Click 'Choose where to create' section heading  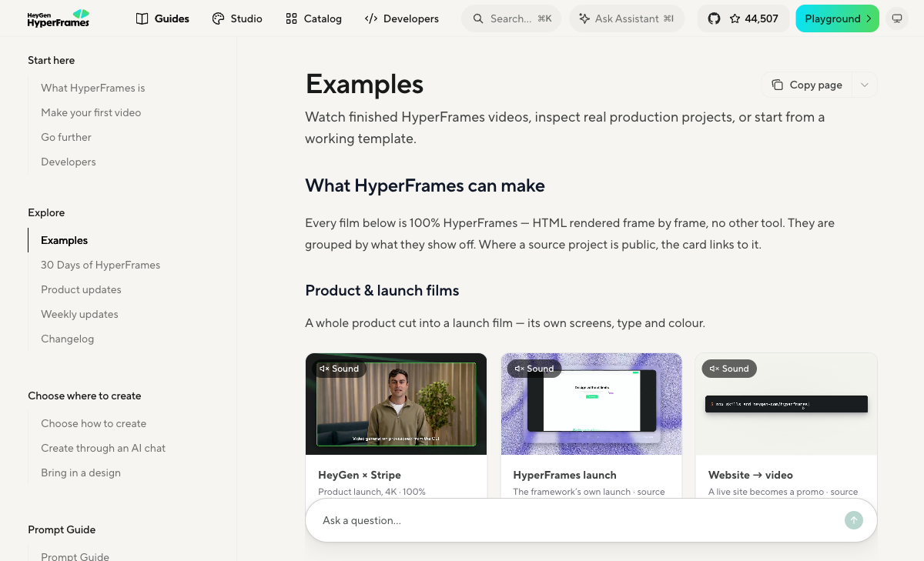tap(85, 396)
